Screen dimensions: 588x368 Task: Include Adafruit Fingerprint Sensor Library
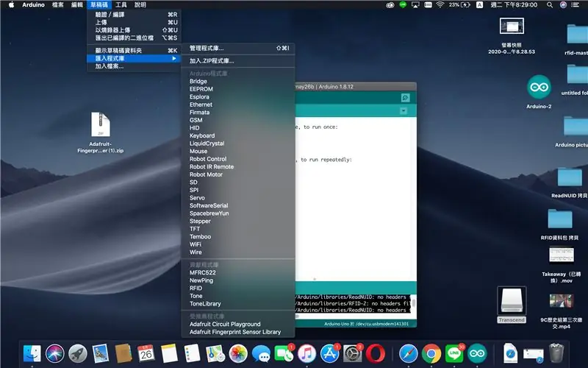tap(237, 332)
